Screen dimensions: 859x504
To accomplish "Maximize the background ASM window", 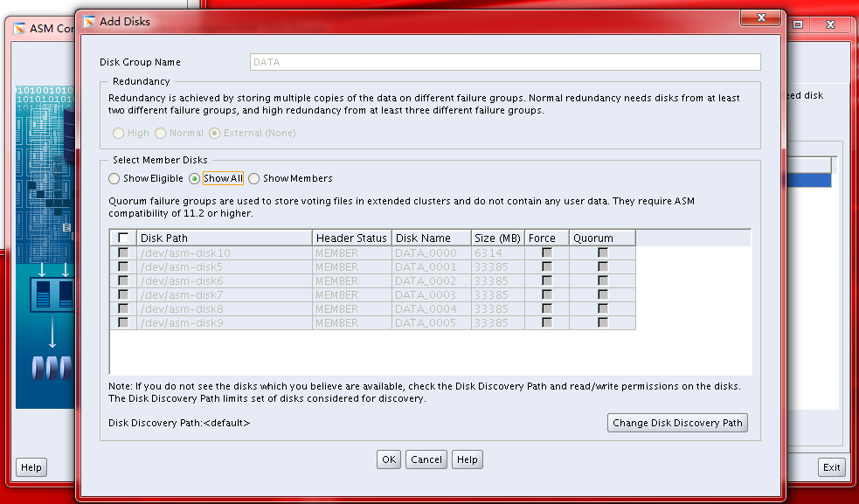I will [x=798, y=24].
